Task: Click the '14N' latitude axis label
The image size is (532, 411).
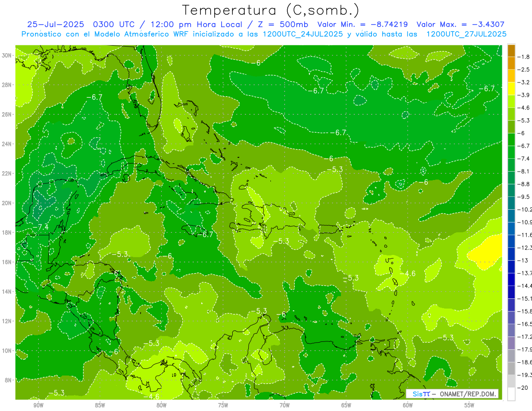Action: (x=7, y=291)
